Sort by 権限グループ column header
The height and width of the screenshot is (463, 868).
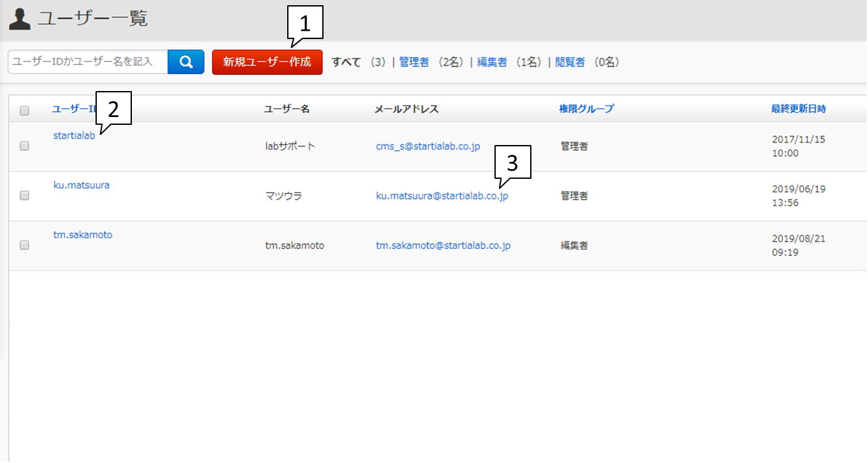[586, 109]
